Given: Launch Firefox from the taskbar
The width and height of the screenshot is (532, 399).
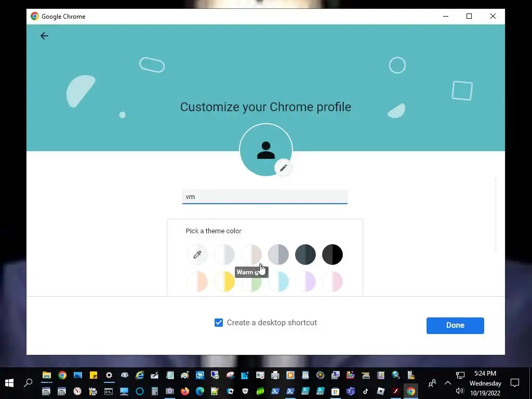Looking at the screenshot, I should pos(185,392).
